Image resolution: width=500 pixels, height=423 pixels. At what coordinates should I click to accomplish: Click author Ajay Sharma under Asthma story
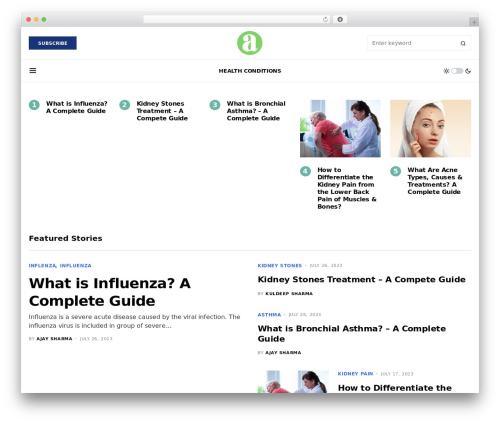283,353
